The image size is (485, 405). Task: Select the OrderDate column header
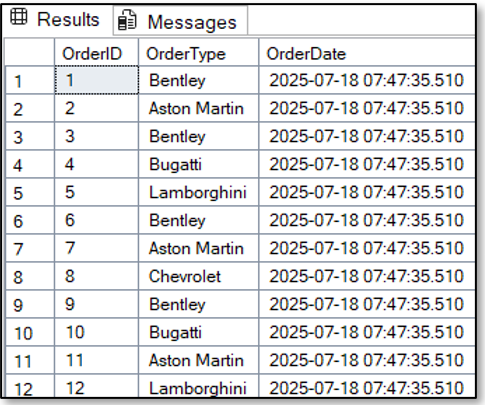pyautogui.click(x=367, y=52)
